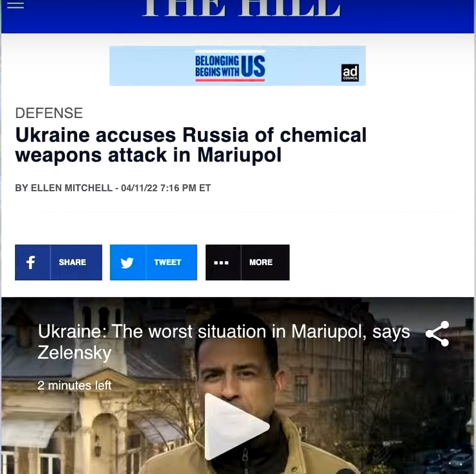Click the article timestamp 04/11/22
Screen dimensions: 476x474
click(x=166, y=188)
